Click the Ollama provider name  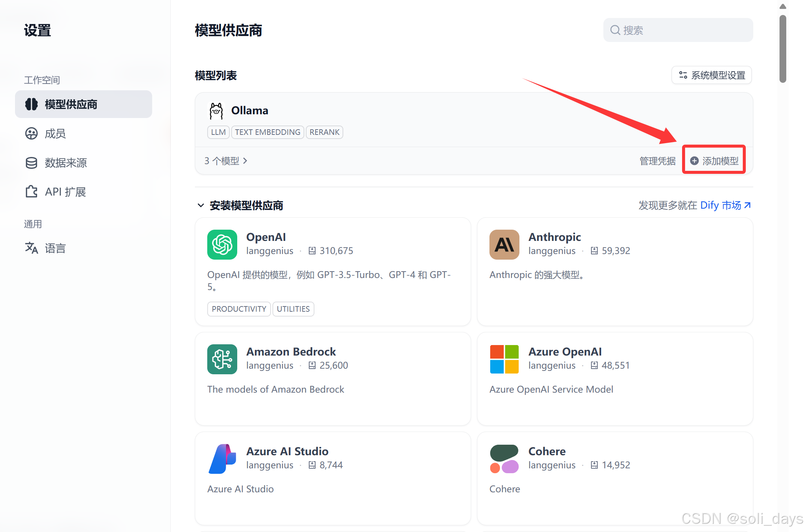pyautogui.click(x=250, y=111)
